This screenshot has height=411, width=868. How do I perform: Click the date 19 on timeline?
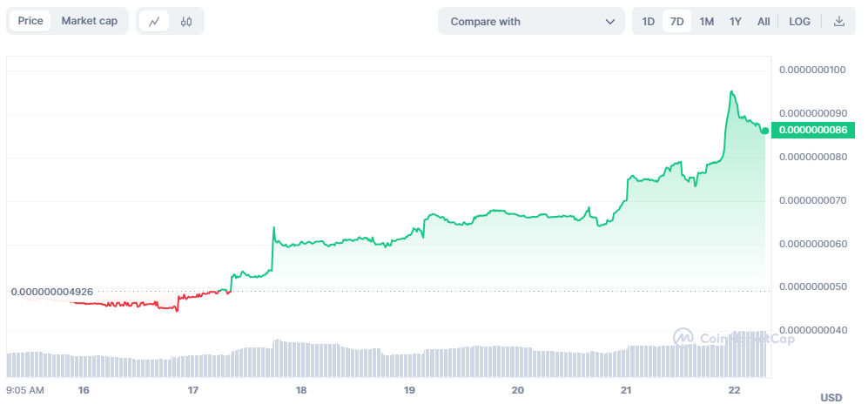coord(409,391)
